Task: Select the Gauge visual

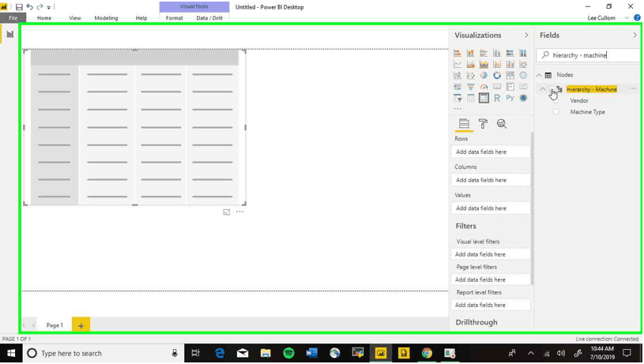Action: 484,87
